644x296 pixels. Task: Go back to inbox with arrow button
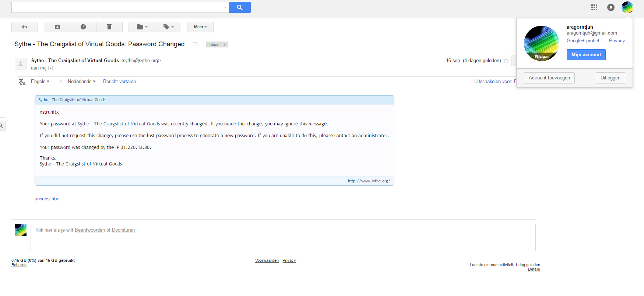[x=25, y=27]
